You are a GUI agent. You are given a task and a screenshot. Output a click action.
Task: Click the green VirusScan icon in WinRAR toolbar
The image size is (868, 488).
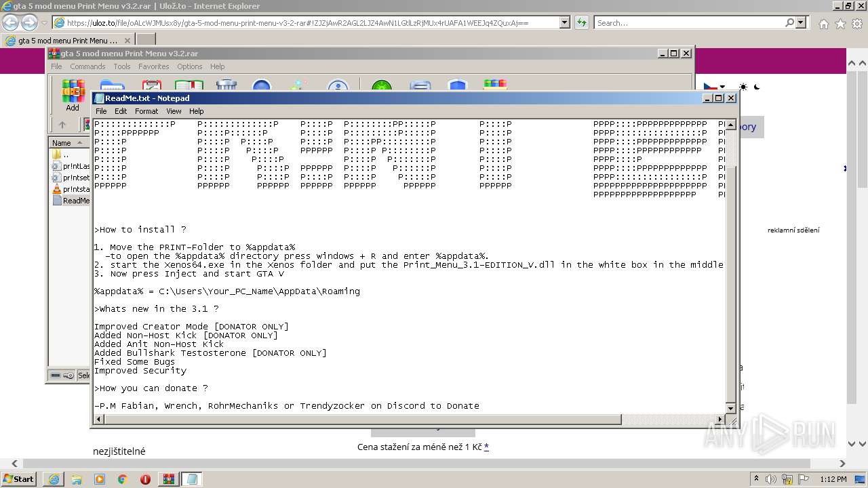382,85
